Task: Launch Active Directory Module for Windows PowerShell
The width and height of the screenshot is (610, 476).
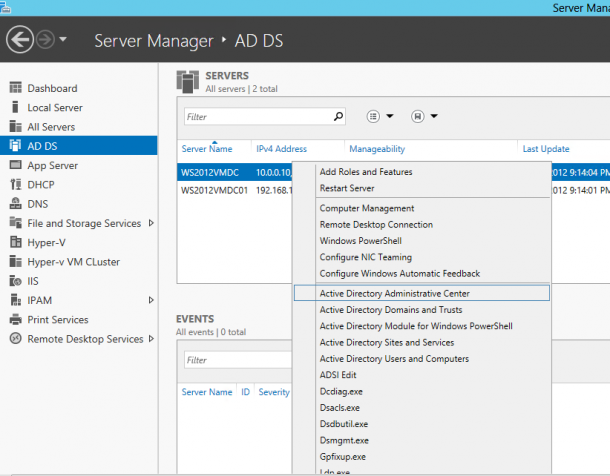Action: tap(422, 326)
